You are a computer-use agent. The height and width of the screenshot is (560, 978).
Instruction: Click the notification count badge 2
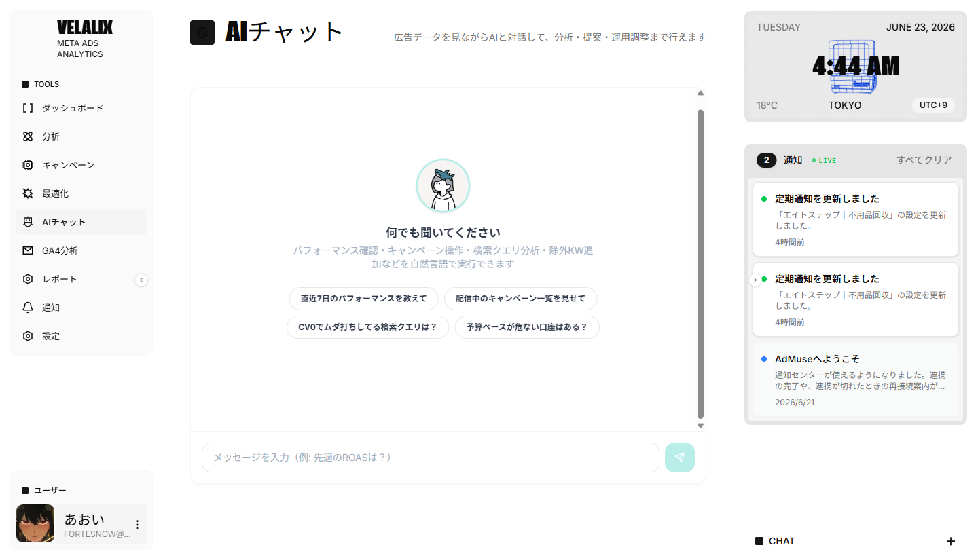pos(767,160)
